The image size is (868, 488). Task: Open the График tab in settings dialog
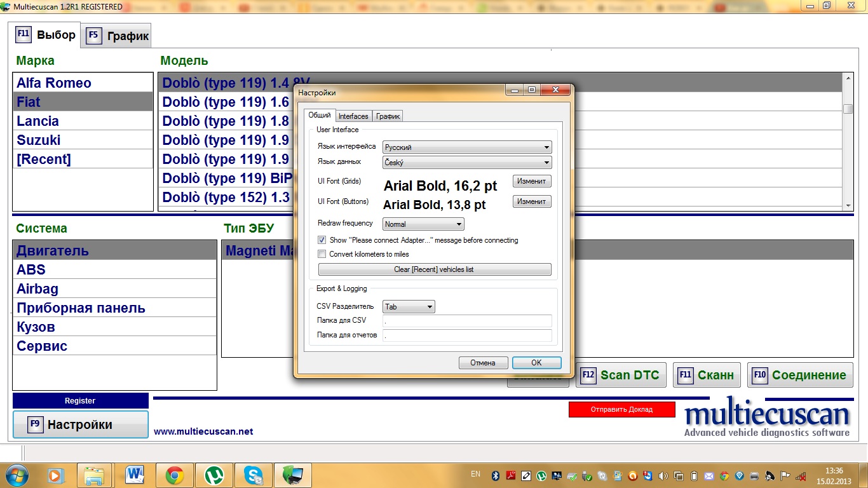(x=388, y=116)
